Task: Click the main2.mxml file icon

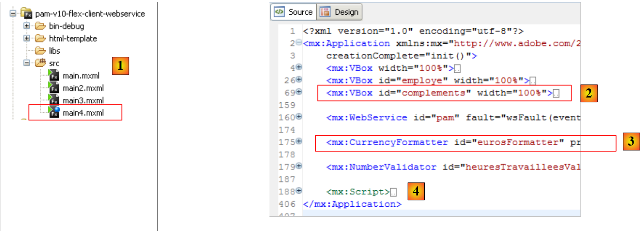Action: point(54,88)
